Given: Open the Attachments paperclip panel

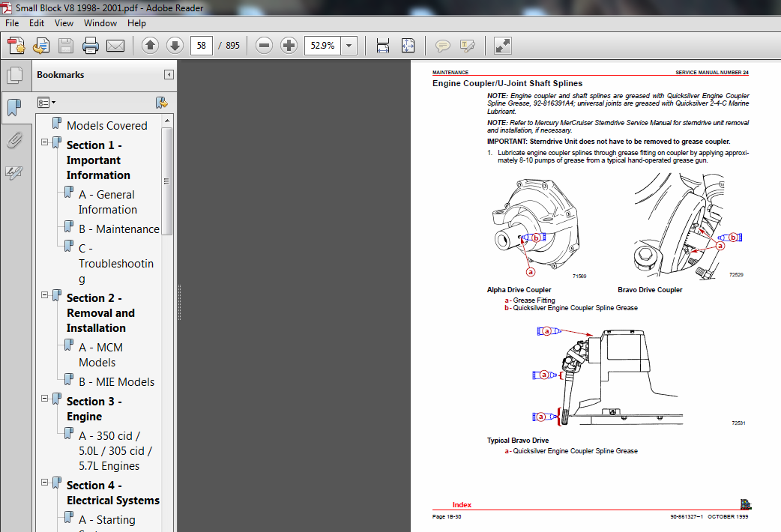Looking at the screenshot, I should tap(14, 140).
